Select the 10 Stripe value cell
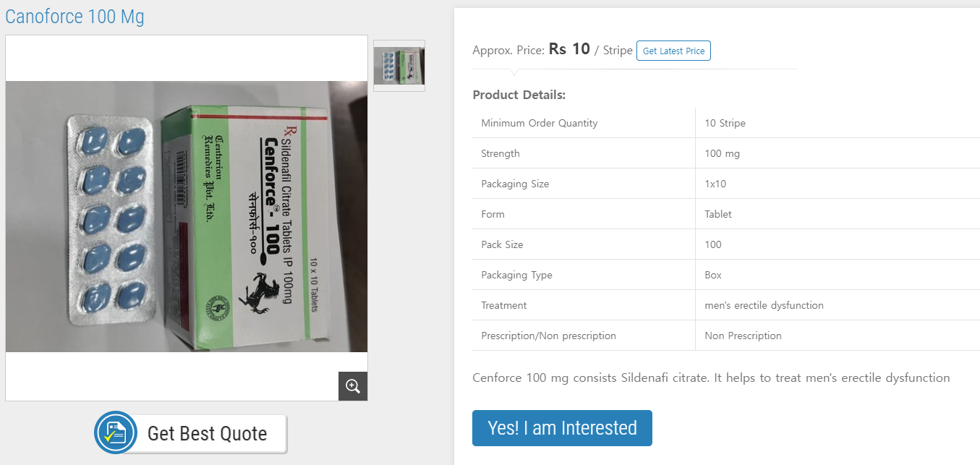This screenshot has height=465, width=980. 725,123
